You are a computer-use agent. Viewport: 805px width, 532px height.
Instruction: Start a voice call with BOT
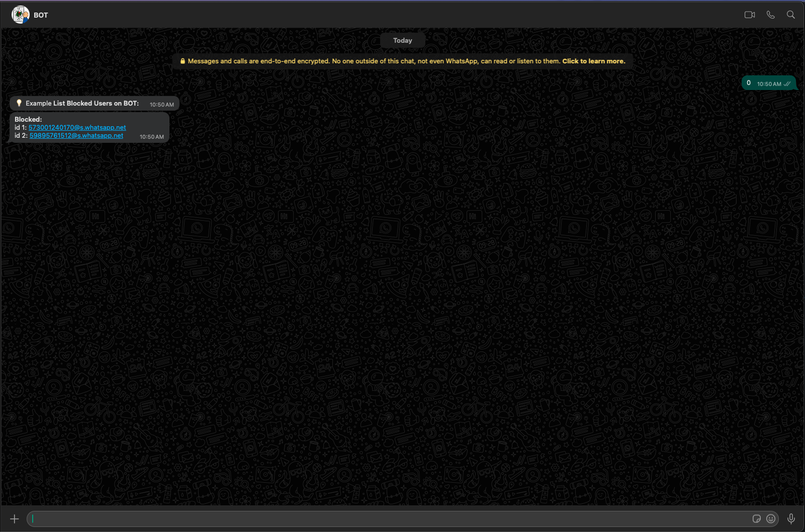point(770,15)
